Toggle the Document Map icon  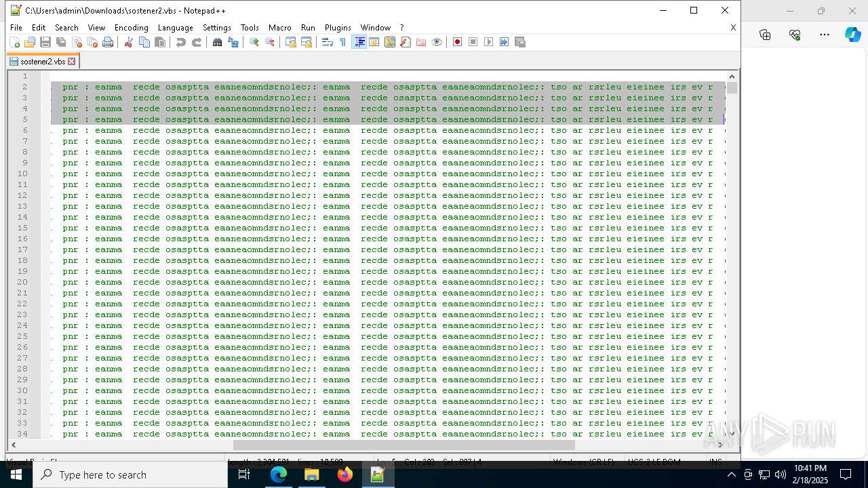tap(389, 42)
